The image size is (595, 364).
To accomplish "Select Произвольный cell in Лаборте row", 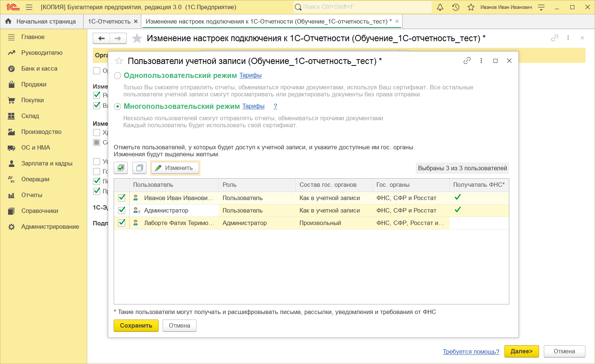I will pos(334,223).
